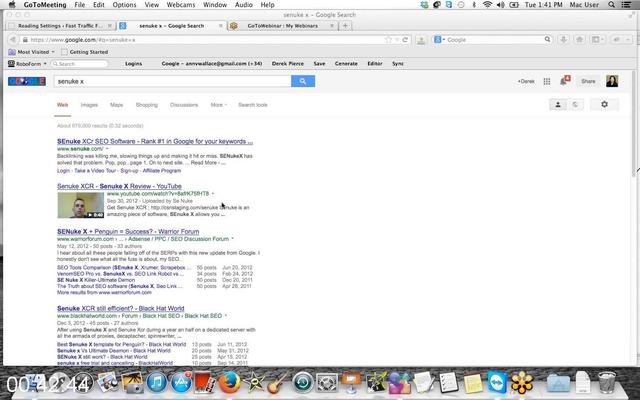Open Senuke XCR still efficient result
Viewport: 640px width, 400px height.
[120, 308]
